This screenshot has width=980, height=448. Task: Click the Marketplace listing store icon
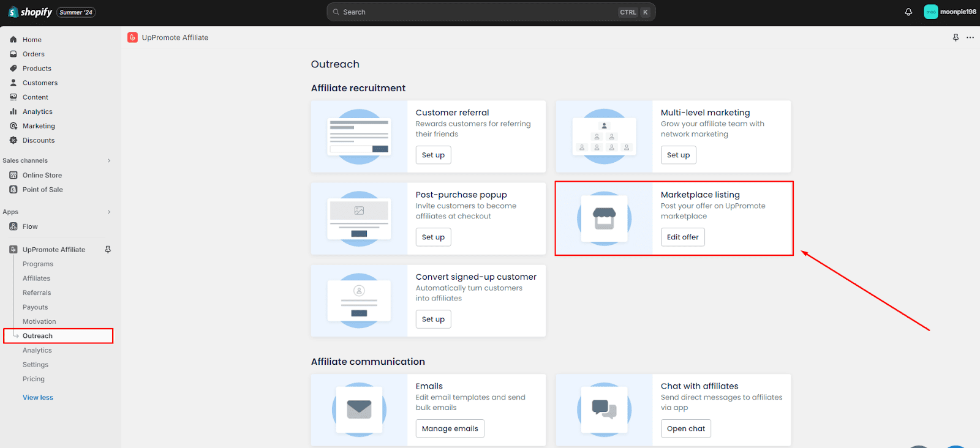point(604,218)
